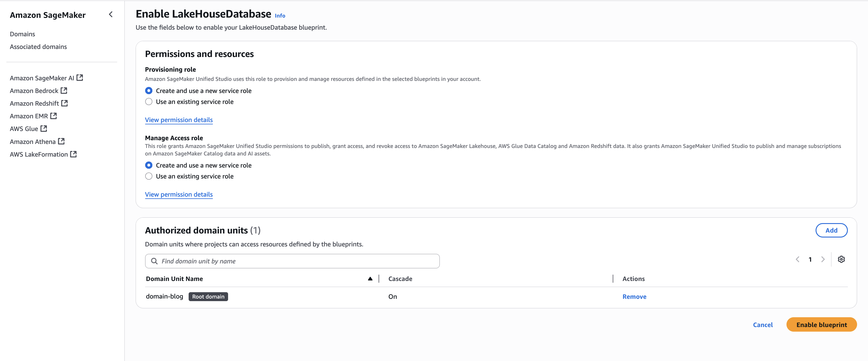Remove the domain-blog domain unit
The width and height of the screenshot is (868, 361).
[634, 296]
